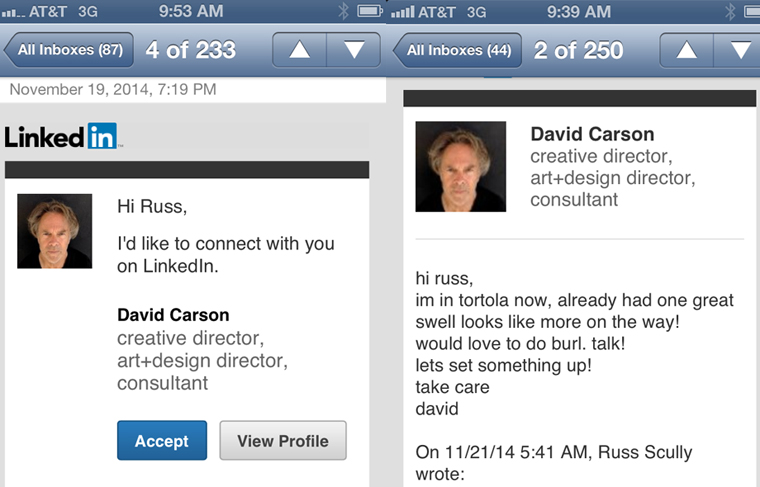Go back to All Inboxes (87)

[x=68, y=50]
